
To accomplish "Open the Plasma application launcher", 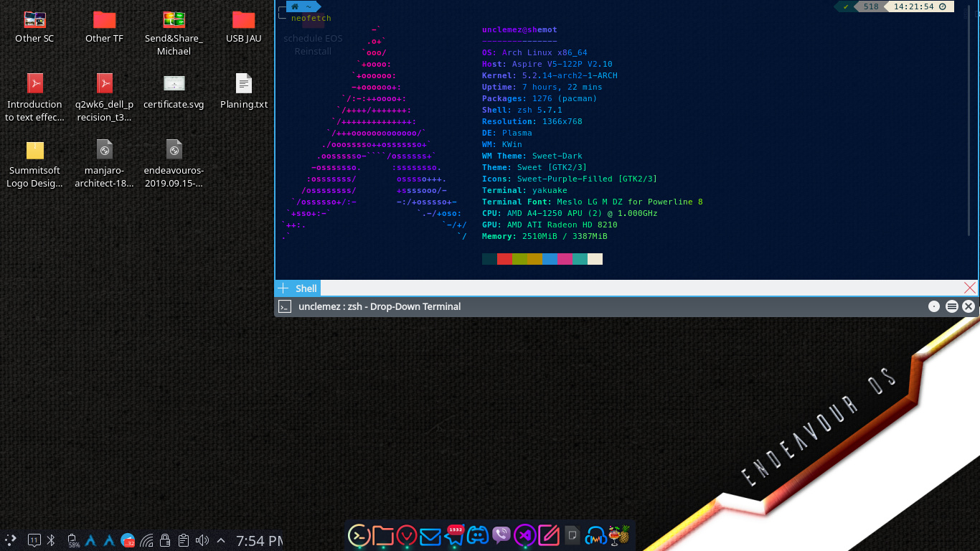I will [x=11, y=540].
